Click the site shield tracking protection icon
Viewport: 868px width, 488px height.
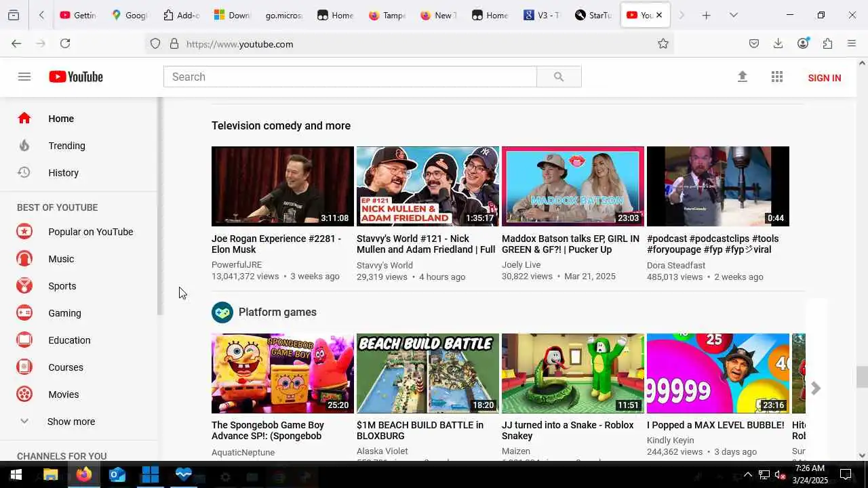click(x=155, y=44)
